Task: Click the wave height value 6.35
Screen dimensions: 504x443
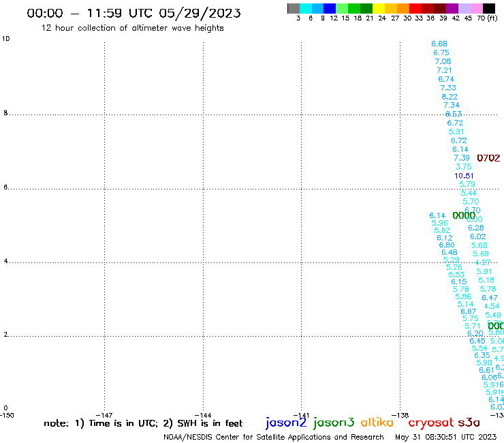Action: [x=482, y=355]
